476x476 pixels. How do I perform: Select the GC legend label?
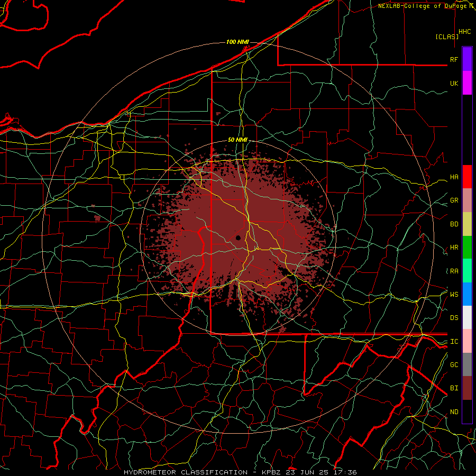pos(454,365)
